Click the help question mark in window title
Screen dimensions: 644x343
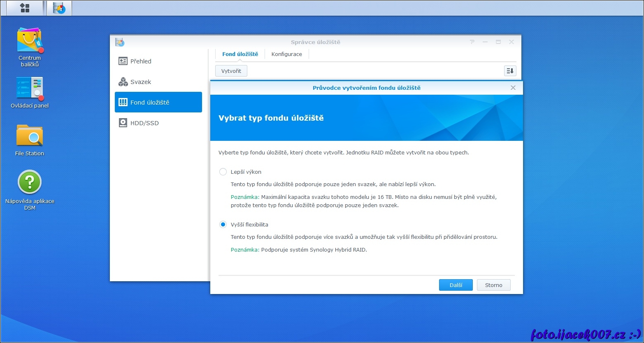[472, 42]
